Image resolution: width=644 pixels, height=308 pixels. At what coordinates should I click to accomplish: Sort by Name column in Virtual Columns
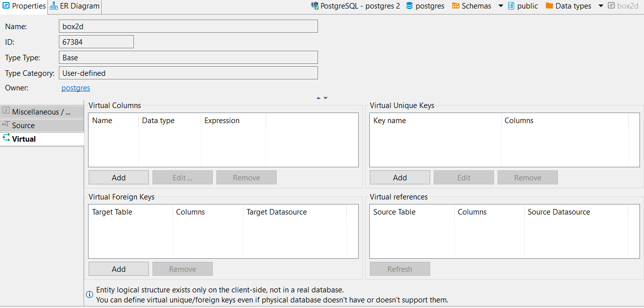(114, 121)
